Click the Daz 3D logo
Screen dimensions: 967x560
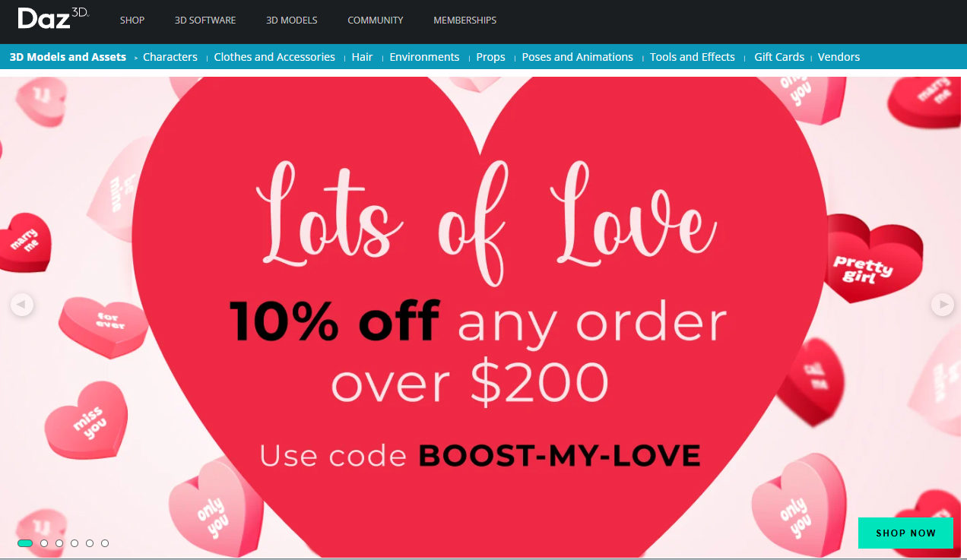(53, 18)
